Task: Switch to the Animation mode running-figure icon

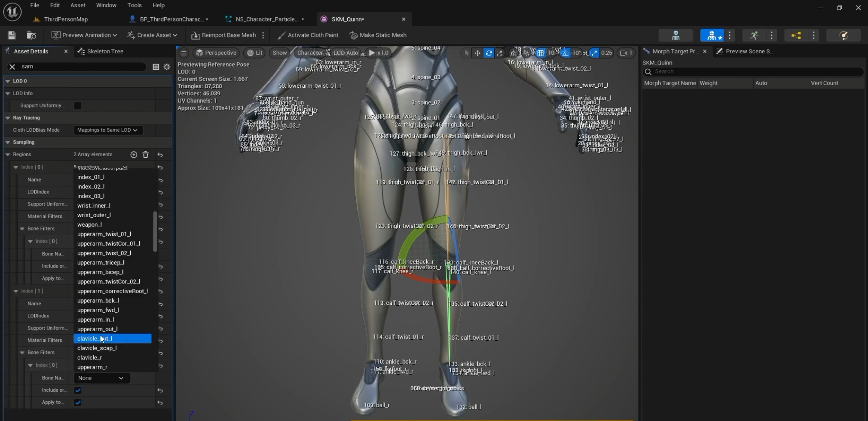Action: [x=754, y=35]
